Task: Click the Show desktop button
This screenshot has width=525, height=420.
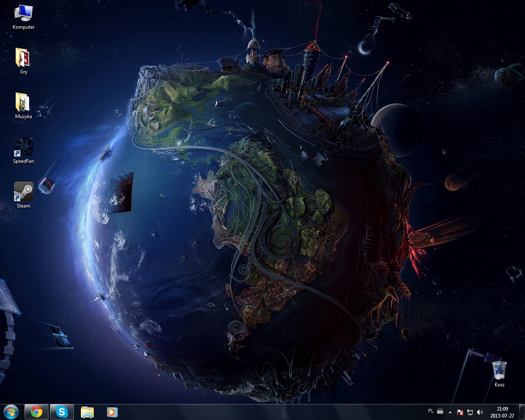Action: tap(522, 412)
